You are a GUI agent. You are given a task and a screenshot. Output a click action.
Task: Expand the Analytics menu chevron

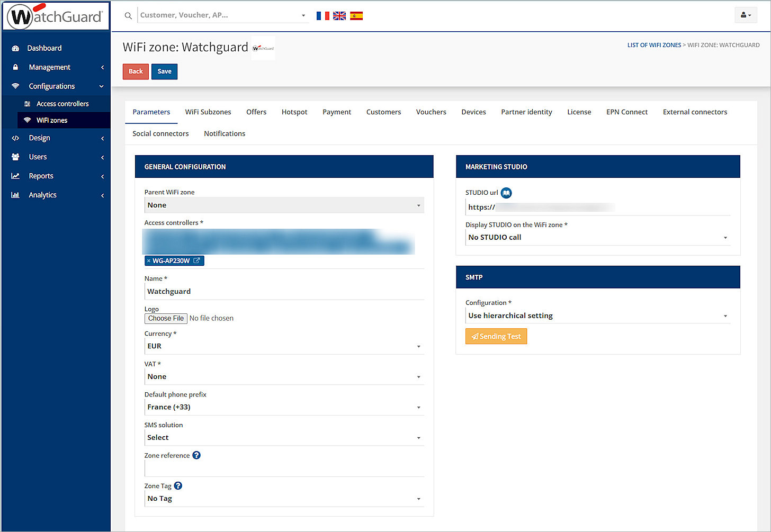(x=102, y=195)
